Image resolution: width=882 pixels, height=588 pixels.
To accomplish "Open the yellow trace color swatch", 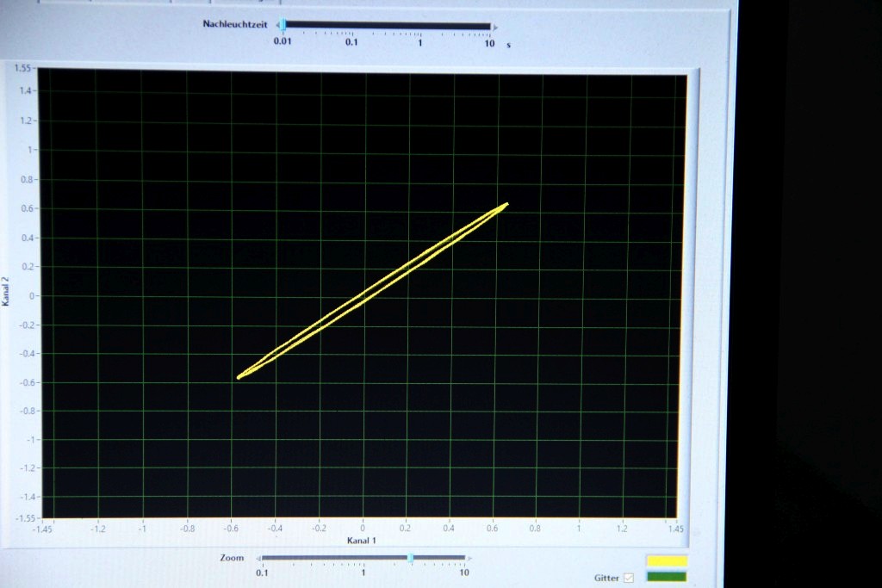I will pos(667,561).
